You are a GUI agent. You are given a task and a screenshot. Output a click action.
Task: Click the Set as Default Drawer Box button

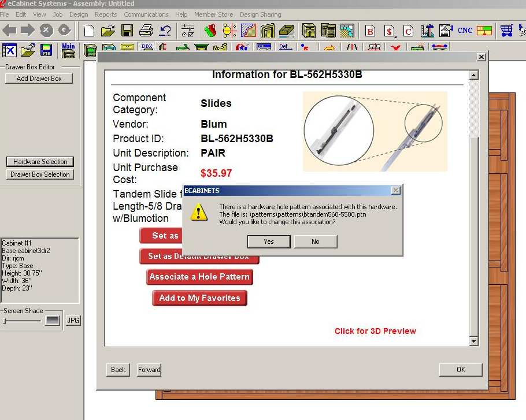tap(199, 256)
